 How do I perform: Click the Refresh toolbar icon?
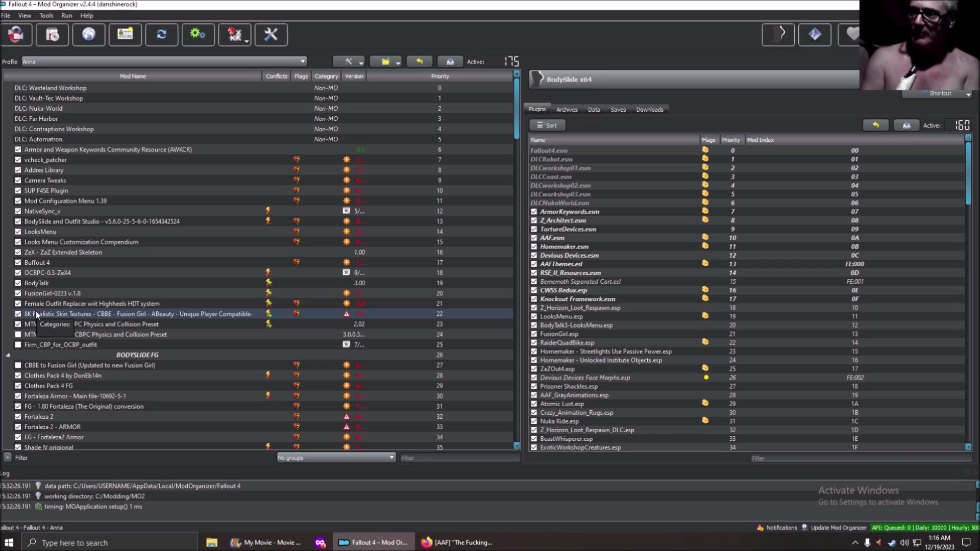162,35
